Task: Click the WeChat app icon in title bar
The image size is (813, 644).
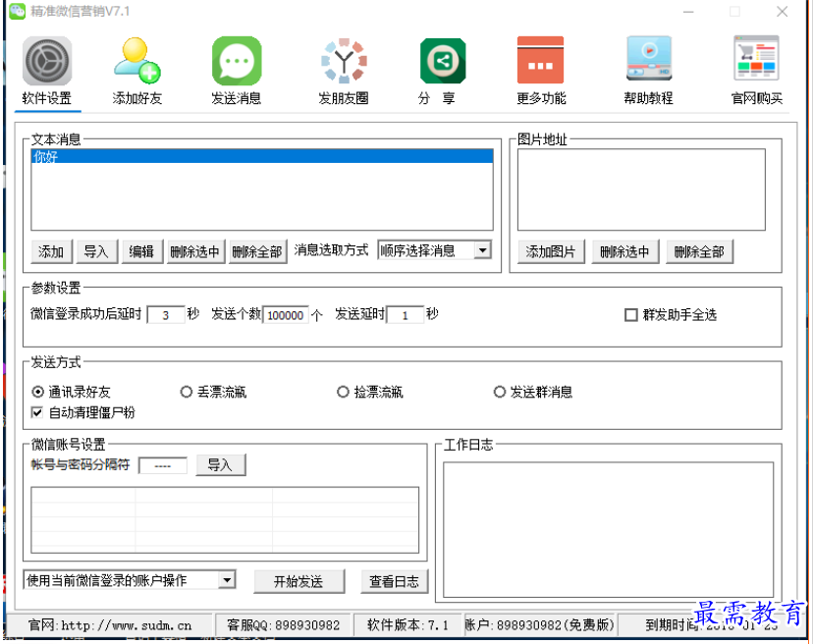Action: 17,12
